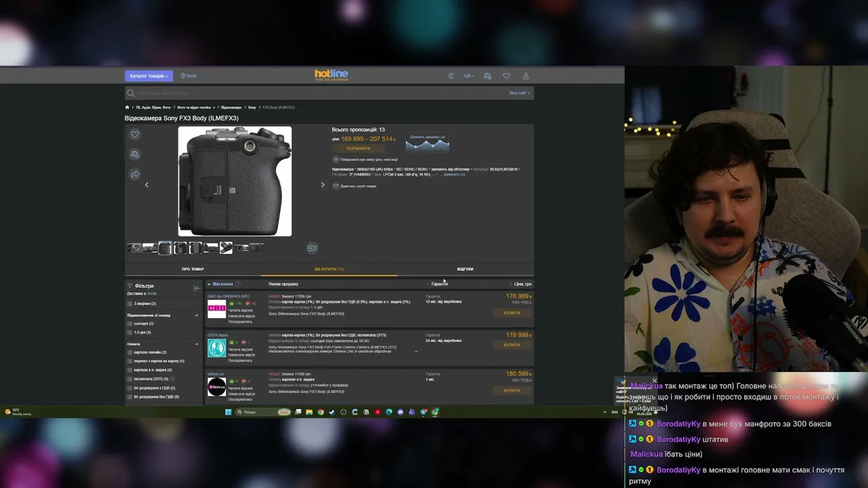Image resolution: width=868 pixels, height=488 pixels.
Task: Check the 'б/г розрахунок з ПДВ (2)' filter
Action: pyautogui.click(x=130, y=388)
